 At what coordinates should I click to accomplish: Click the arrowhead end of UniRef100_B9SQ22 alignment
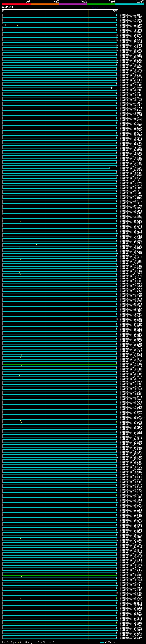tap(109, 168)
